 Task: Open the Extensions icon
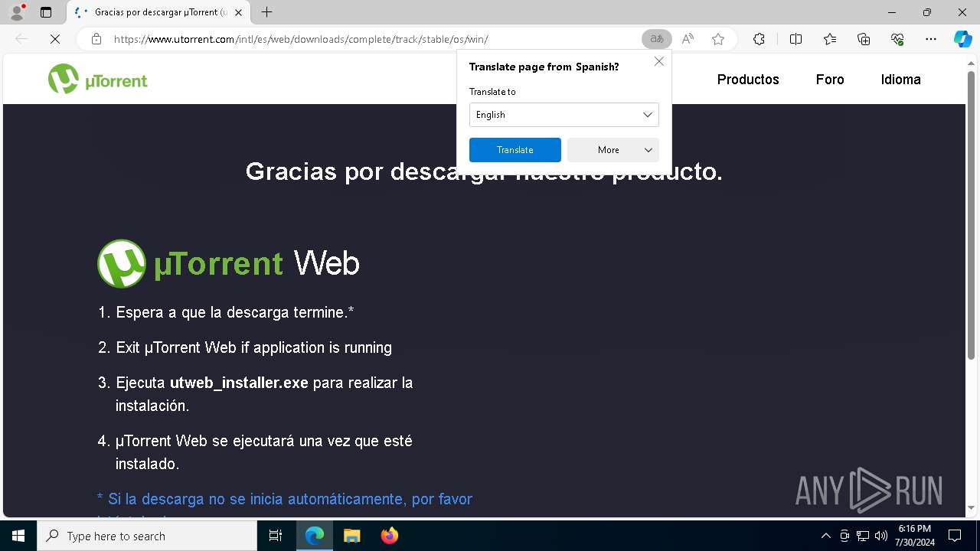point(759,39)
